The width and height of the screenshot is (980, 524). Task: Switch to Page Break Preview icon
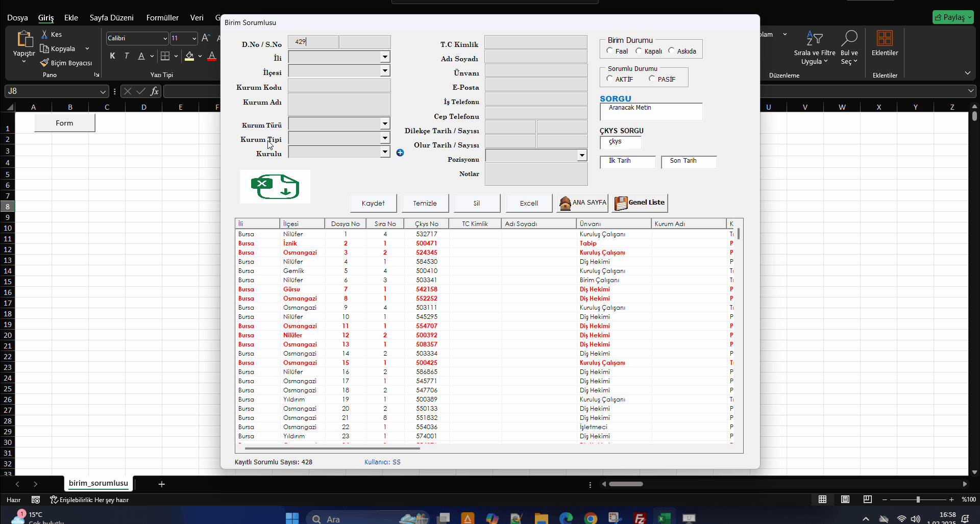tap(868, 500)
